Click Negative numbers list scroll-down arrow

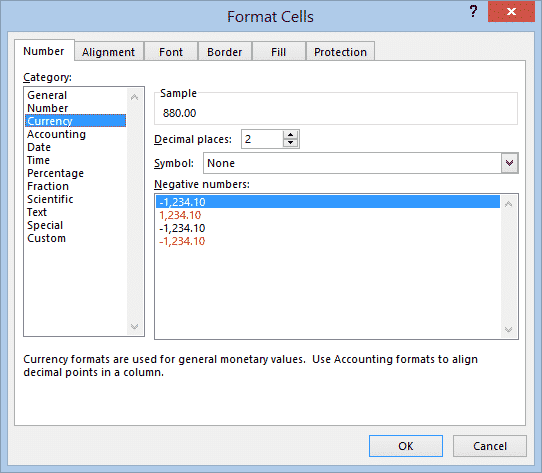[x=508, y=330]
